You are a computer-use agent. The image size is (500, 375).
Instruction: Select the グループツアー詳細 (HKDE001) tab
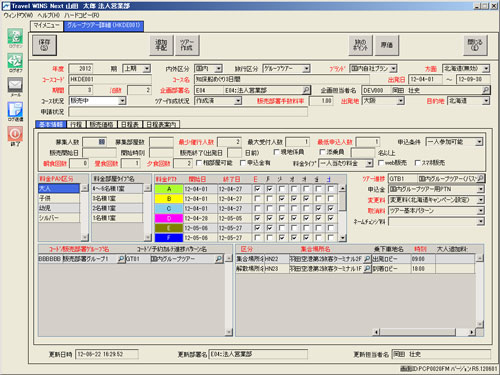point(104,26)
